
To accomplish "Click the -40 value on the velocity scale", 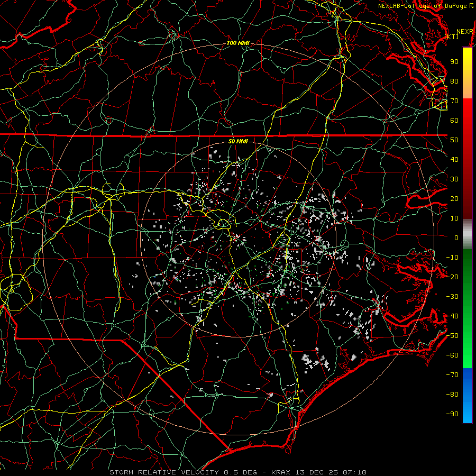I will tap(452, 316).
